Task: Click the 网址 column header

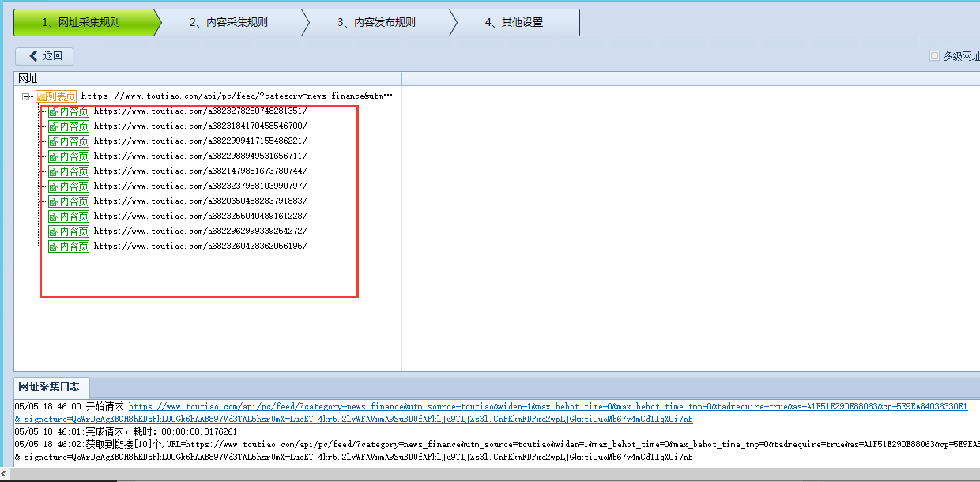Action: click(x=208, y=78)
